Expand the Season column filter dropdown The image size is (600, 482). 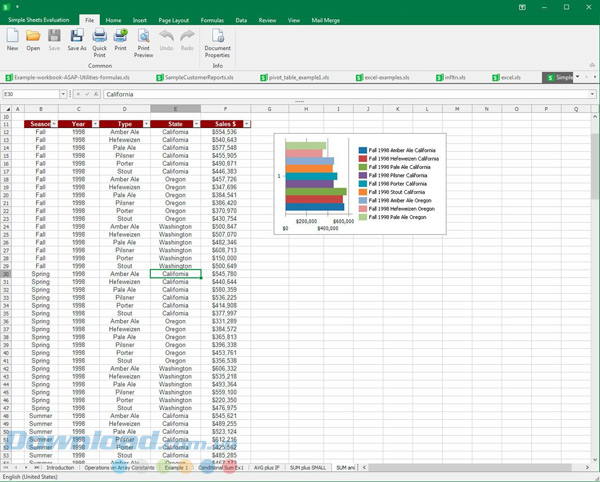(54, 124)
